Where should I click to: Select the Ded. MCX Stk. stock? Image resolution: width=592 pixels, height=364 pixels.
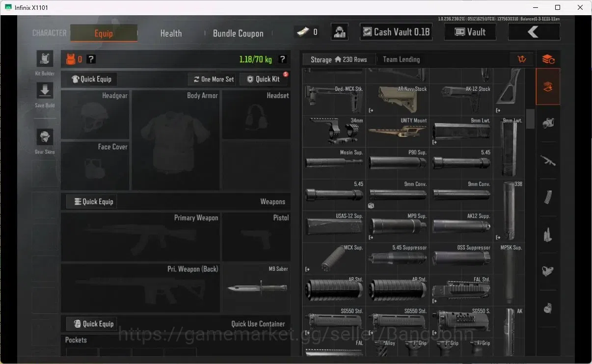pyautogui.click(x=334, y=100)
